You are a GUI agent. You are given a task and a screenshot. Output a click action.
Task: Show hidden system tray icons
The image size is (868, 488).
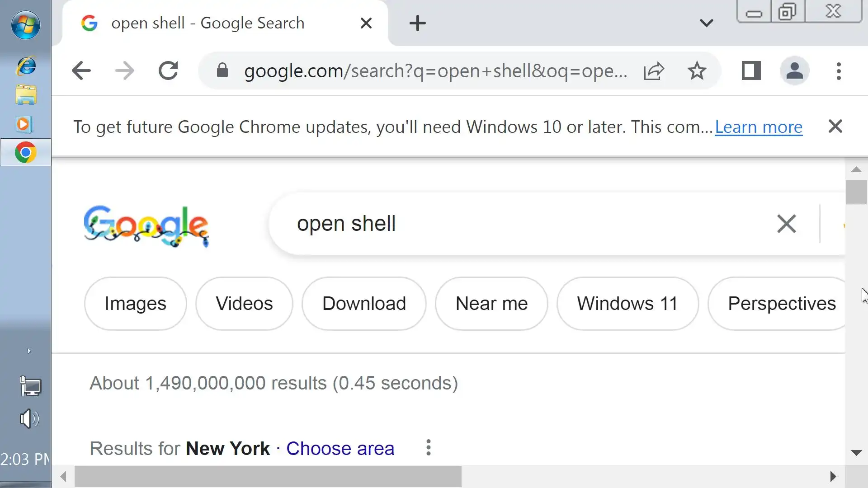pyautogui.click(x=29, y=351)
